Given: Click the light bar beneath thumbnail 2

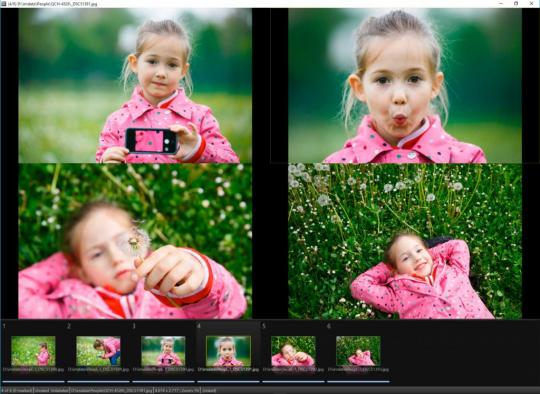Looking at the screenshot, I should coord(98,382).
